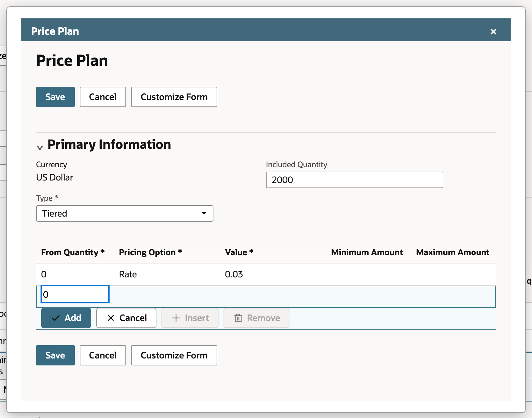This screenshot has height=418, width=532.
Task: Click the Maximum Amount column header
Action: (x=453, y=252)
